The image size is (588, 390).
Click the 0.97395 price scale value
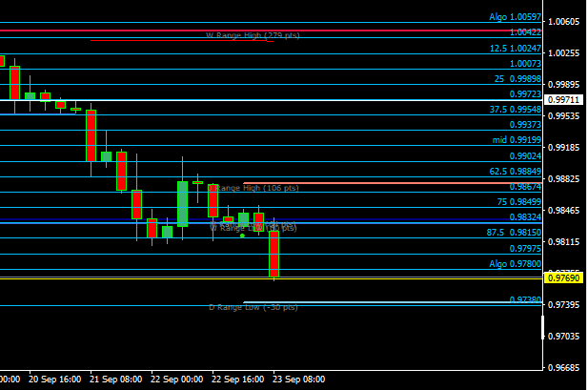tap(563, 305)
